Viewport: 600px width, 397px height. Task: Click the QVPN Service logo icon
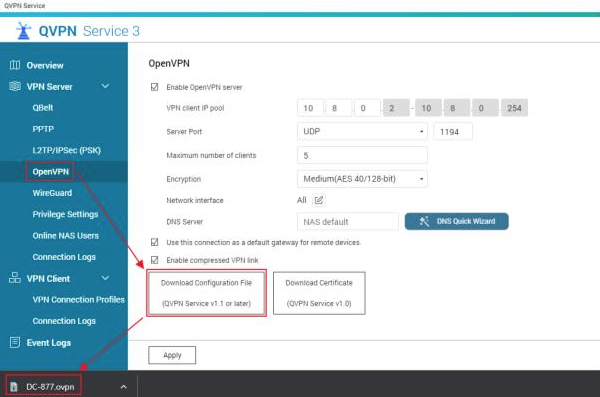coord(23,31)
